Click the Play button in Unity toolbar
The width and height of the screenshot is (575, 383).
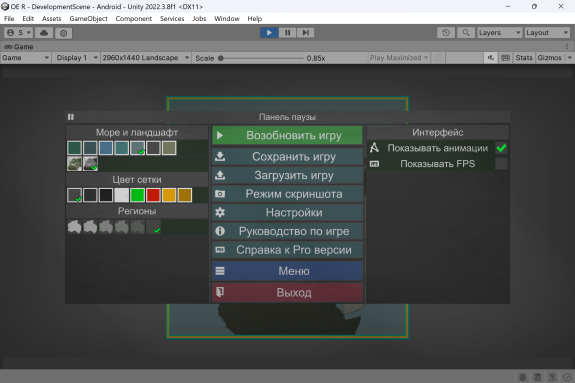(269, 33)
